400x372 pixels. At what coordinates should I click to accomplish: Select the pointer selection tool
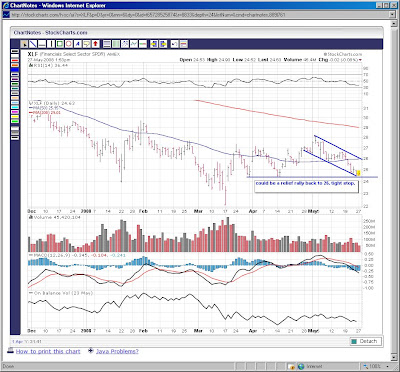(x=24, y=44)
